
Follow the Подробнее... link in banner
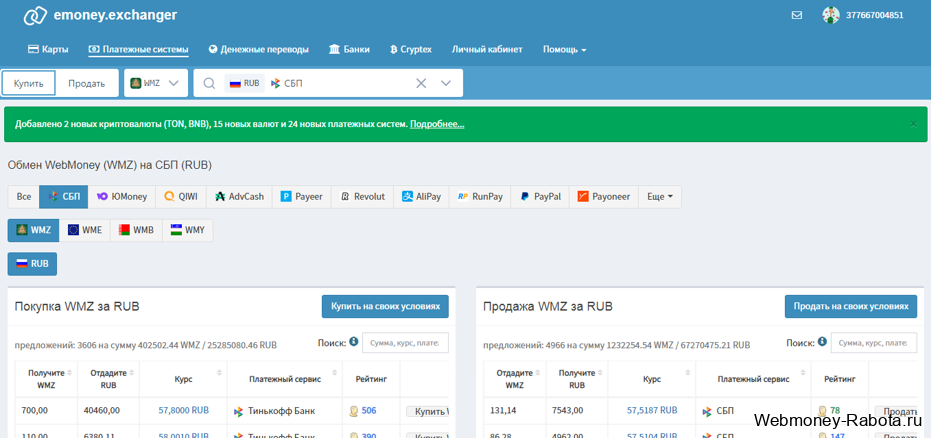pyautogui.click(x=437, y=124)
